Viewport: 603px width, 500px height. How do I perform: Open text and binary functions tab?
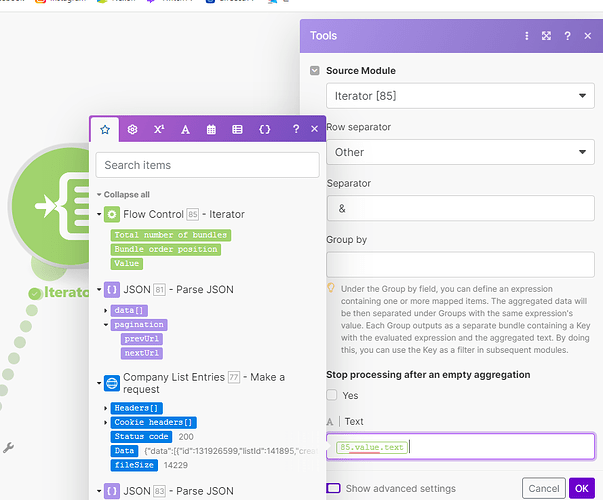pyautogui.click(x=185, y=129)
